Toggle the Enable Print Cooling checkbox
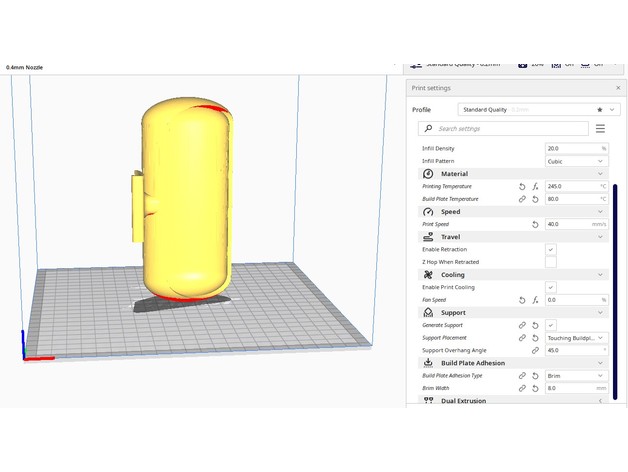The width and height of the screenshot is (628, 472). (x=551, y=287)
